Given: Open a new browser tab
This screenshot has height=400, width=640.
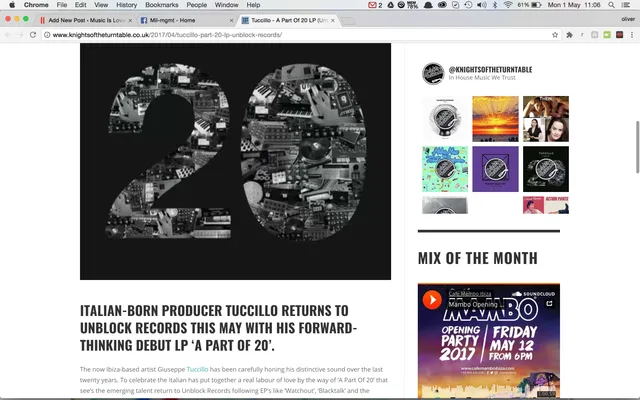Looking at the screenshot, I should click(348, 21).
